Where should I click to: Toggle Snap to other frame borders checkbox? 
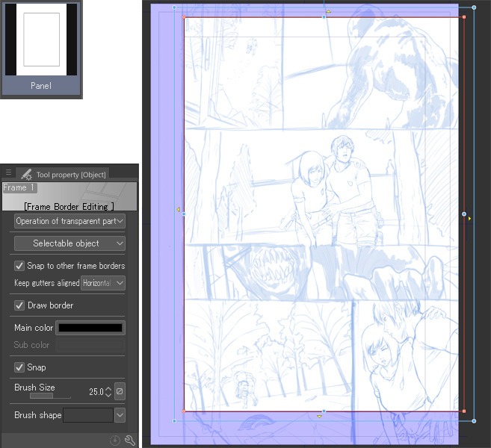(19, 266)
